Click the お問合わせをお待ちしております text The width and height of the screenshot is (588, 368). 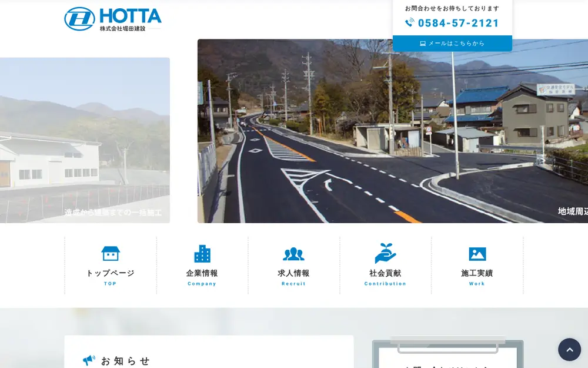coord(452,8)
